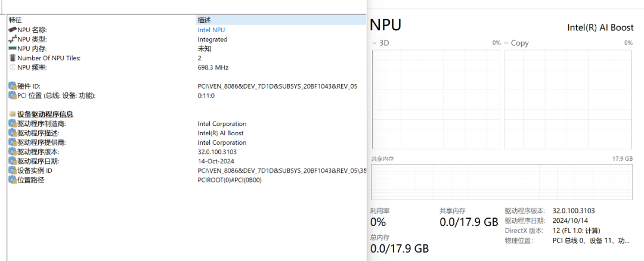The height and width of the screenshot is (261, 644).
Task: Click the 设备实例 ID row icon
Action: point(13,170)
